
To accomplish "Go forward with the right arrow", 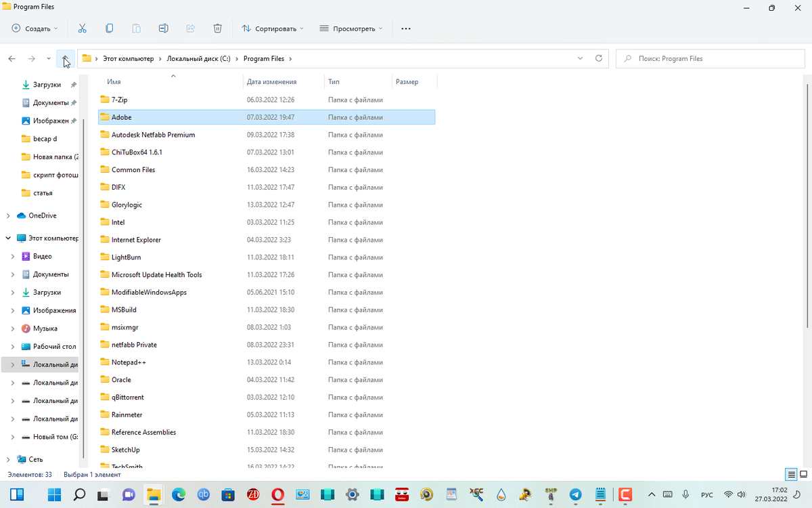I will pyautogui.click(x=31, y=59).
